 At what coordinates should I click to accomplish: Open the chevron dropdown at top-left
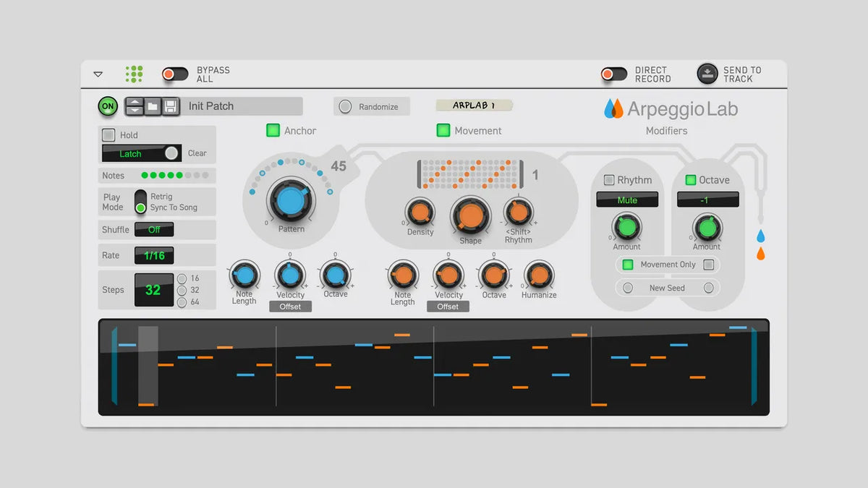(x=98, y=73)
